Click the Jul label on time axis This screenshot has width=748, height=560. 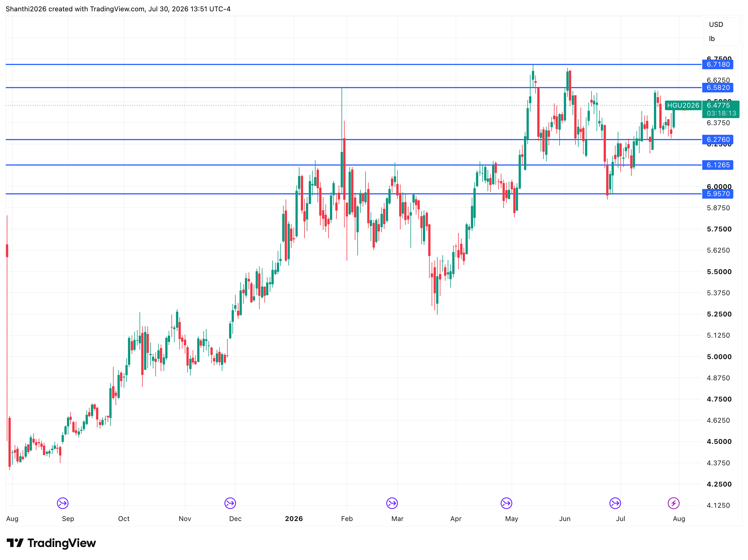coord(621,519)
